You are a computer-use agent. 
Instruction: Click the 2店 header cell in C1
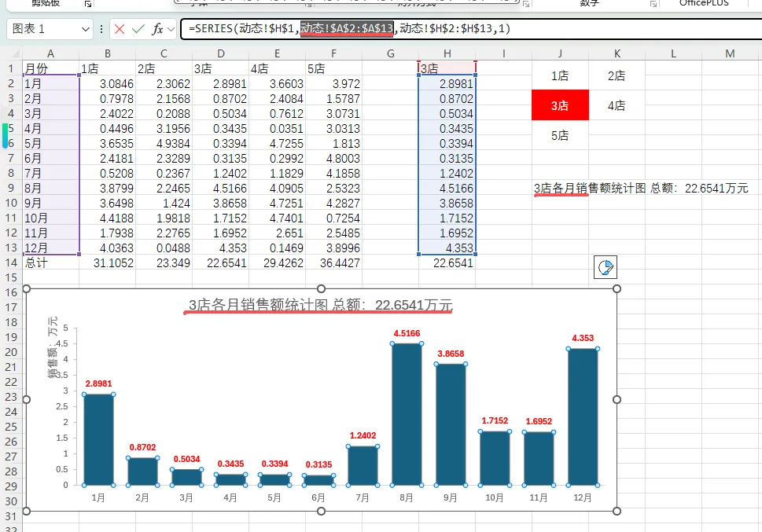[x=164, y=68]
